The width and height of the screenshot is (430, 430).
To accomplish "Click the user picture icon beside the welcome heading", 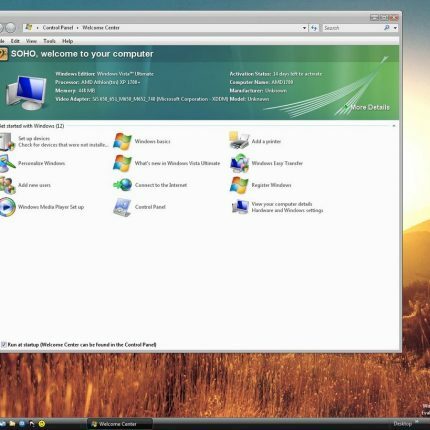I will (3, 54).
